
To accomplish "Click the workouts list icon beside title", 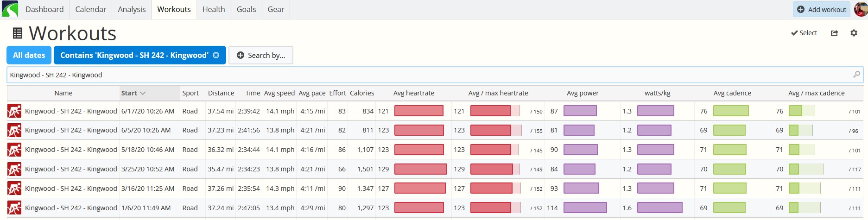I will [17, 33].
